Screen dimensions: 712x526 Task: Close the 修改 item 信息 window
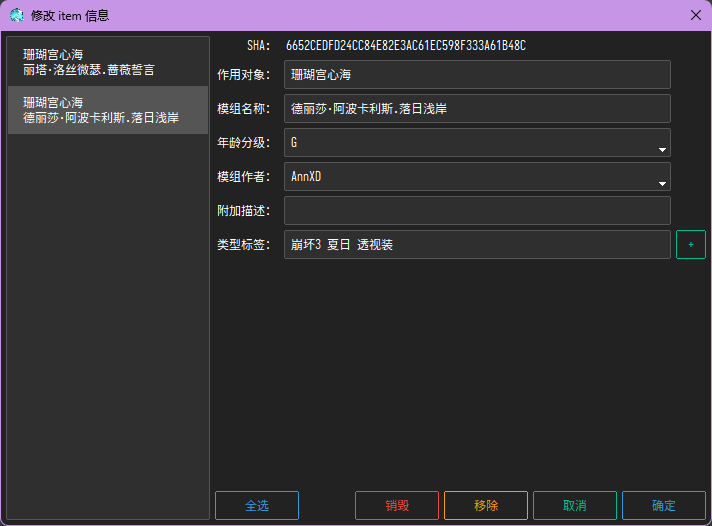point(696,15)
